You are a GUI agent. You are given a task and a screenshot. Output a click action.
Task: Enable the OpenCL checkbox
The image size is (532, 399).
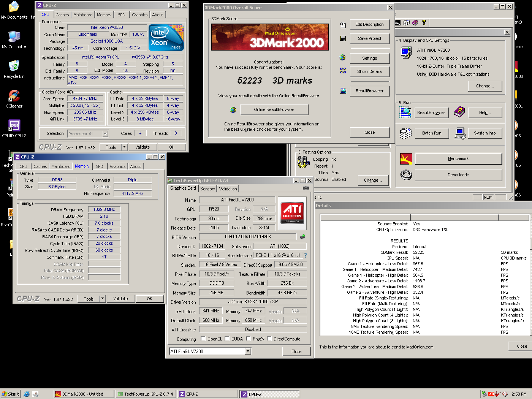(203, 339)
